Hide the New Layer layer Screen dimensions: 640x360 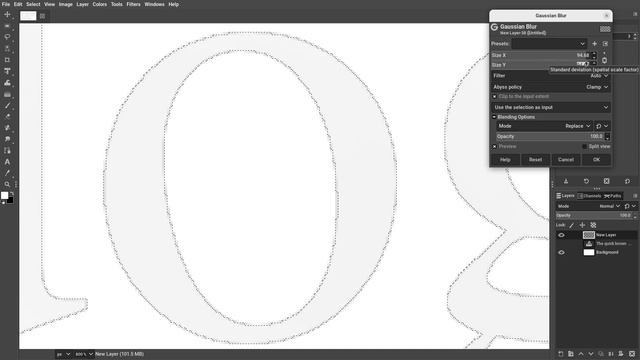click(561, 235)
